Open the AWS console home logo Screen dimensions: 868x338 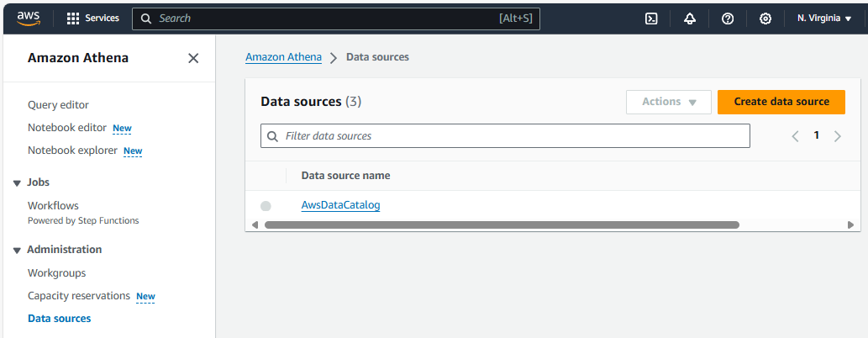(x=29, y=18)
